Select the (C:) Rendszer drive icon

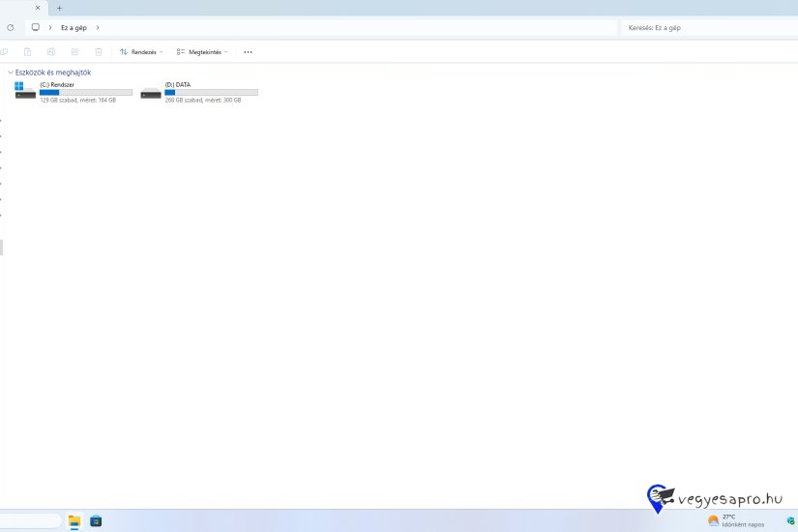[x=25, y=92]
